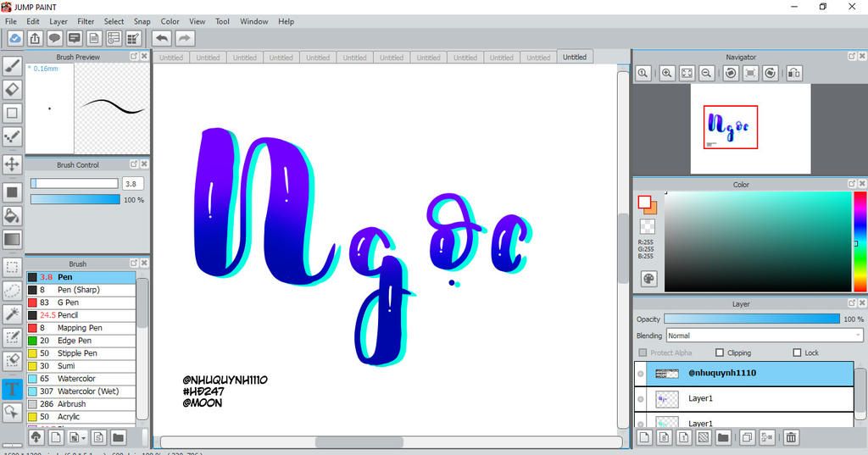The width and height of the screenshot is (868, 455).
Task: Select the Move tool
Action: click(x=12, y=164)
